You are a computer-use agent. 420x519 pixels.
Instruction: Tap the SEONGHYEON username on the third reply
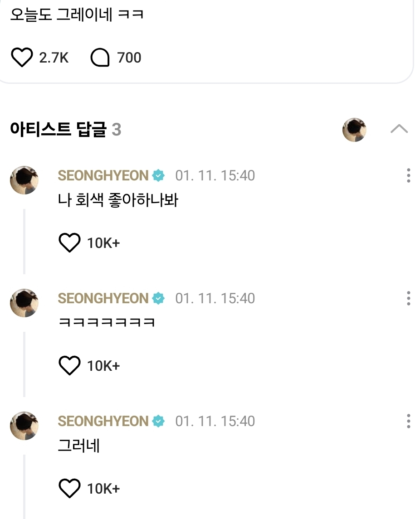click(103, 421)
